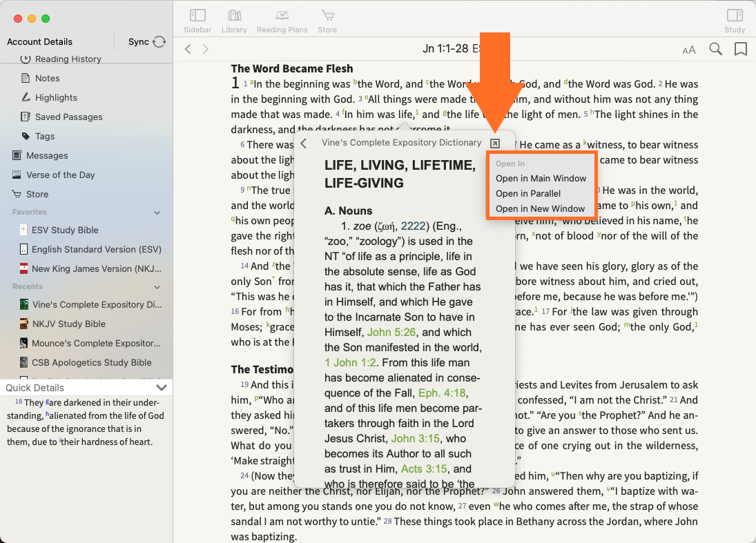Screen dimensions: 756x543
Task: Click the Quick Details panel title
Action: click(35, 388)
